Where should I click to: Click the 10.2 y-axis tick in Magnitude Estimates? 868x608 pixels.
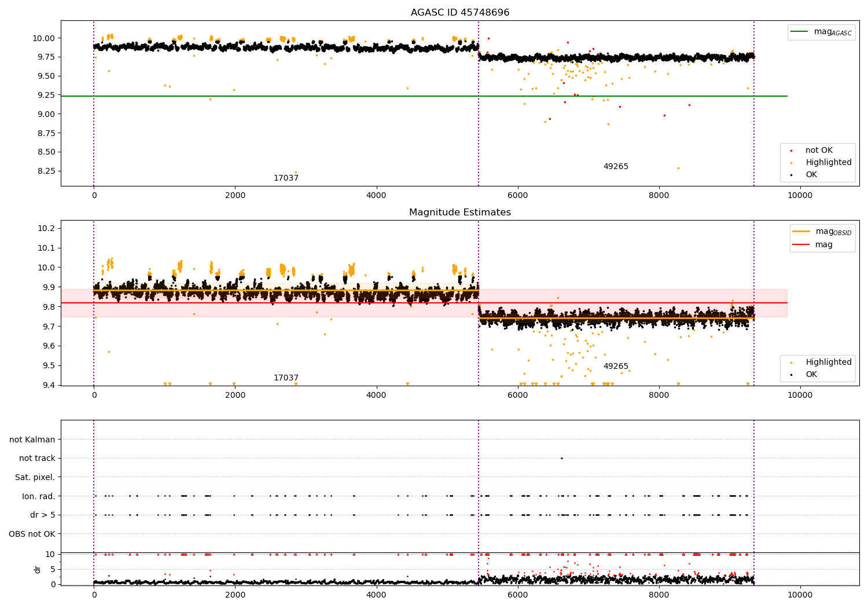tap(47, 229)
